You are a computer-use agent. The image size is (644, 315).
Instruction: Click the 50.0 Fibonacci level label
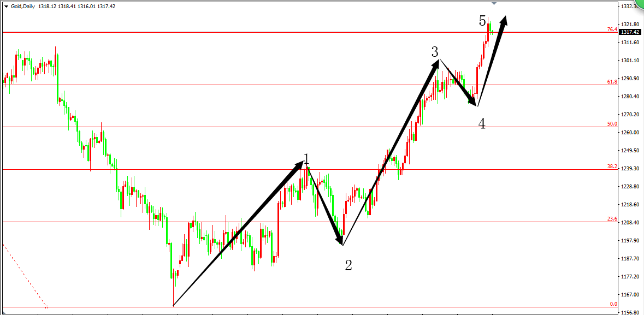pyautogui.click(x=612, y=124)
